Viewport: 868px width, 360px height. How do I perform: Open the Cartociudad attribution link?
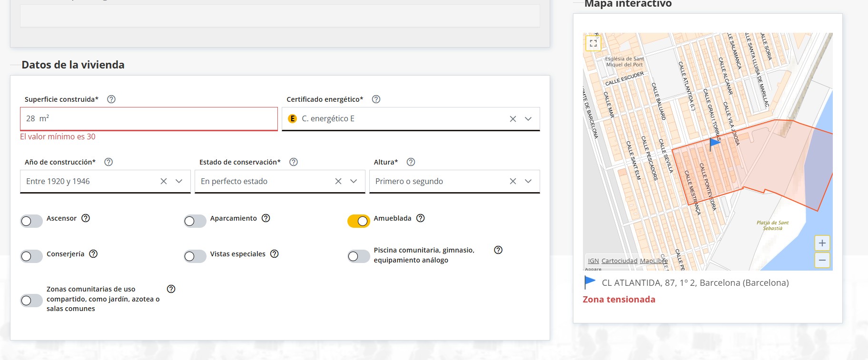tap(619, 261)
